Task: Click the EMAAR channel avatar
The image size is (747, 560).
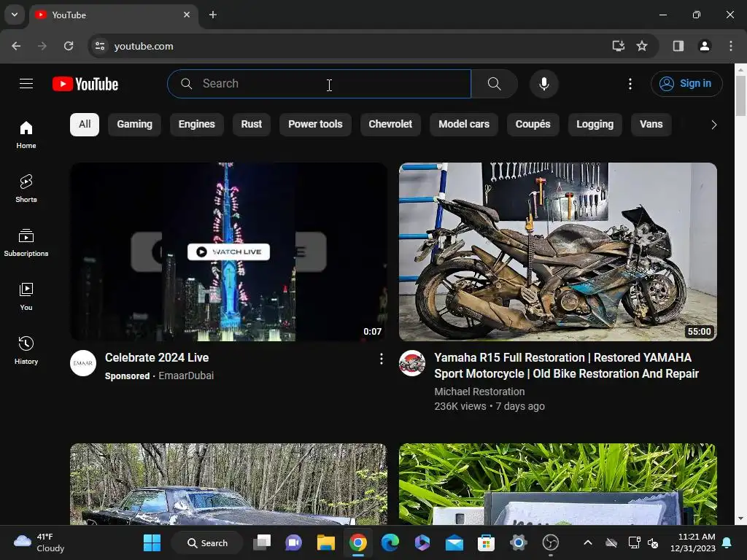Action: (x=83, y=363)
